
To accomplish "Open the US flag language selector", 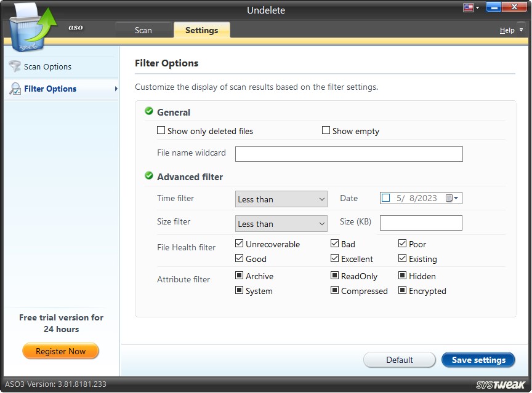I will (470, 7).
